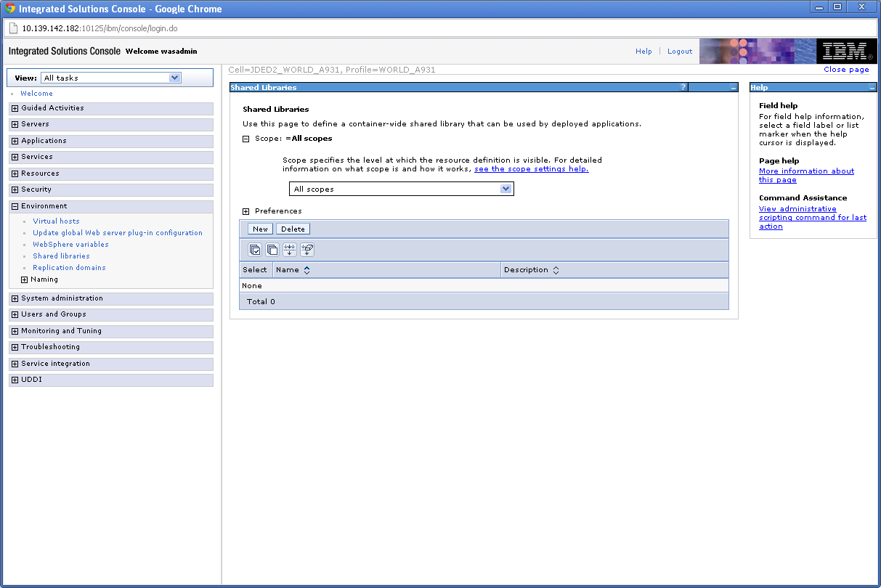Click the Logout link
Screen dimensions: 881x588
pos(680,52)
